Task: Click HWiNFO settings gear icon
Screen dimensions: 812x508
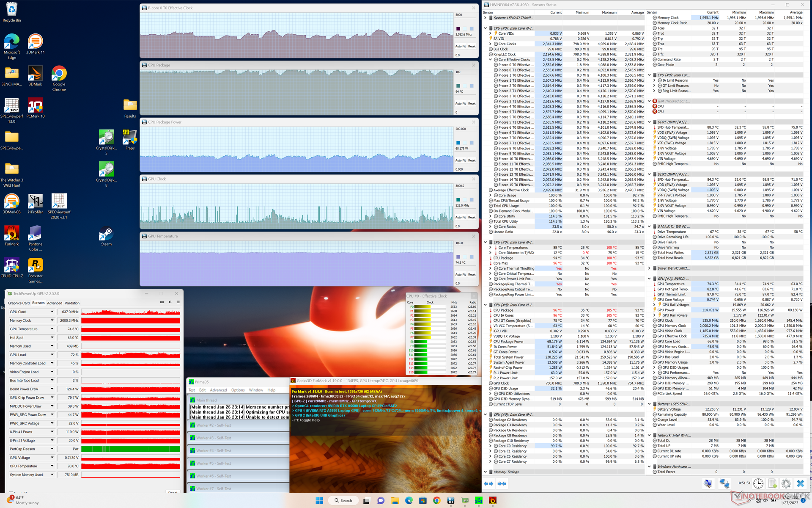Action: (786, 483)
